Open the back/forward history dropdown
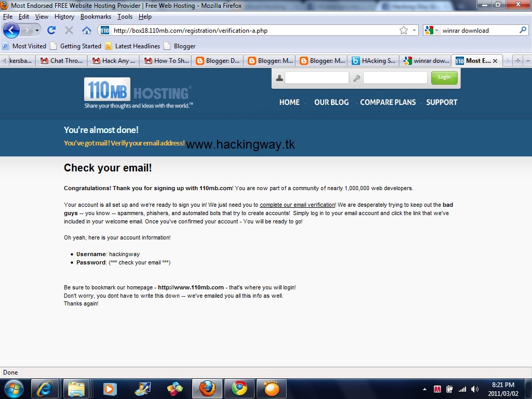The image size is (532, 399). pos(37,31)
